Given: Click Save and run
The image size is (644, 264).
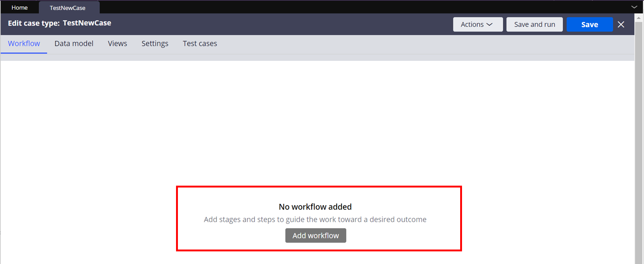Looking at the screenshot, I should click(534, 25).
